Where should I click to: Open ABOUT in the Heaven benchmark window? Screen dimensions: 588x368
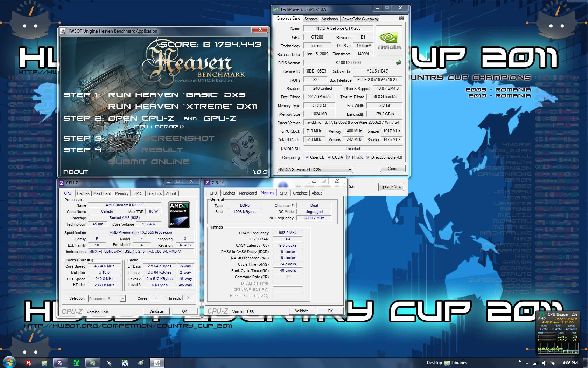(76, 172)
